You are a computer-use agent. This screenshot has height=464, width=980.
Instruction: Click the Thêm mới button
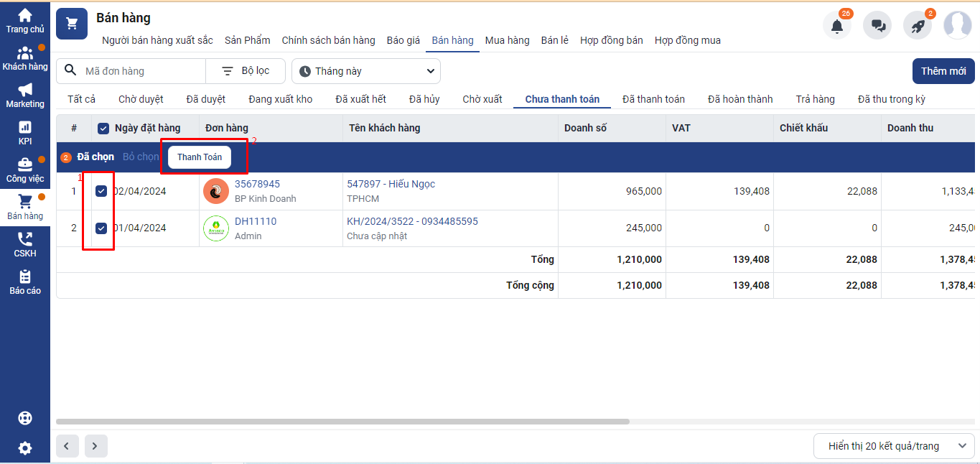coord(943,71)
